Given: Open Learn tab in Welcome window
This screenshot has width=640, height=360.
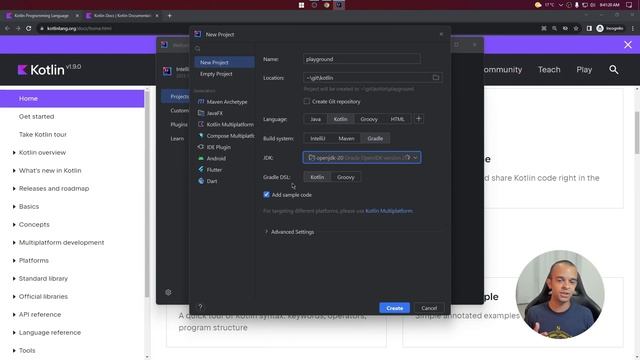Looking at the screenshot, I should pos(177,139).
